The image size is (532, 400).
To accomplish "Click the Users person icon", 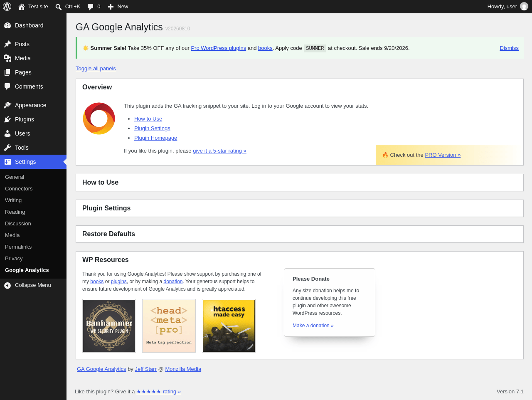I will (x=7, y=133).
